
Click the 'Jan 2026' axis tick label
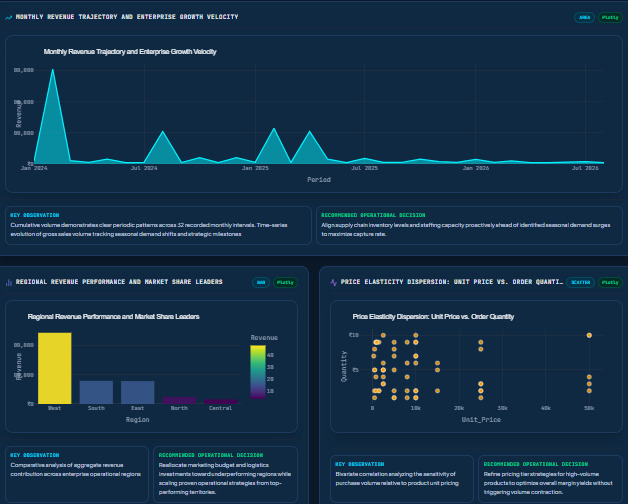pos(476,168)
